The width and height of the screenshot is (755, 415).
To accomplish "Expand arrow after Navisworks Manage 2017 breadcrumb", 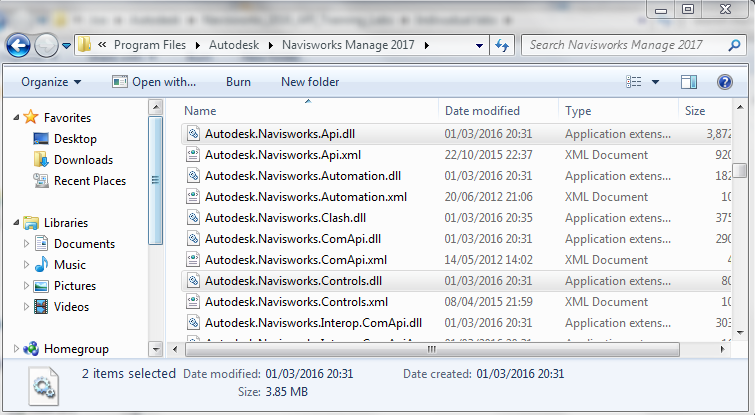I will coord(427,45).
